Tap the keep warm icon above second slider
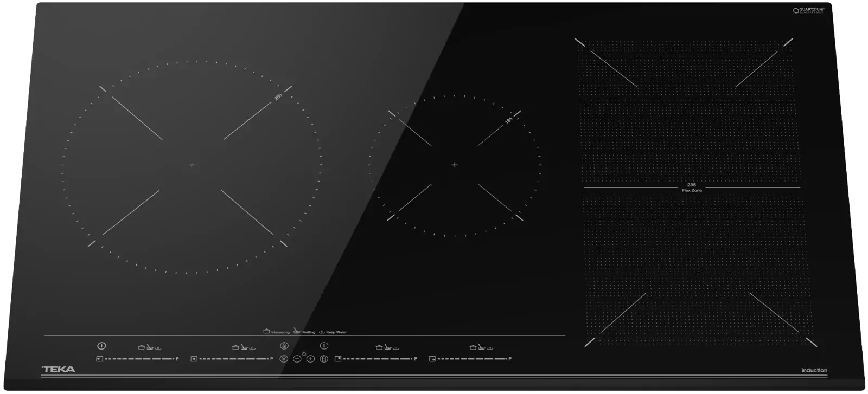This screenshot has height=394, width=868. click(252, 348)
